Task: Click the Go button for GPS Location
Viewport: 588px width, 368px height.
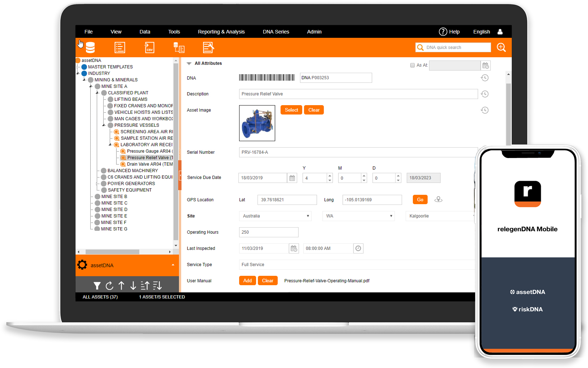Action: [x=420, y=199]
